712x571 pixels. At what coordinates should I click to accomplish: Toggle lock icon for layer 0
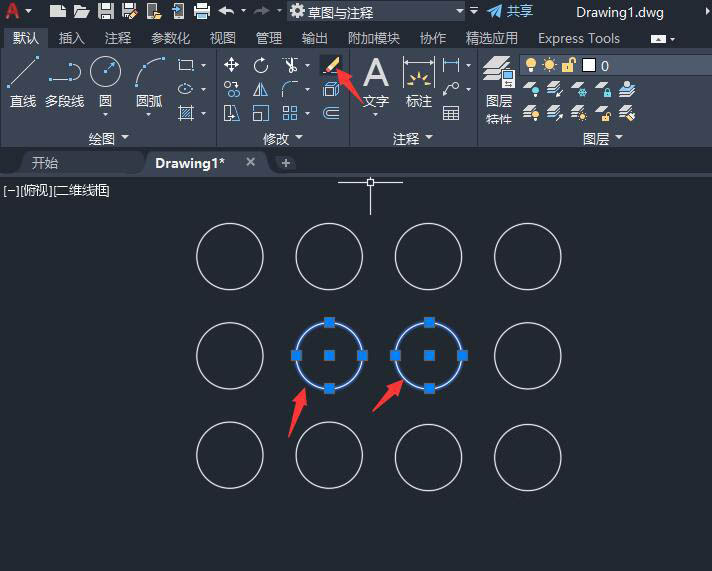[x=568, y=65]
